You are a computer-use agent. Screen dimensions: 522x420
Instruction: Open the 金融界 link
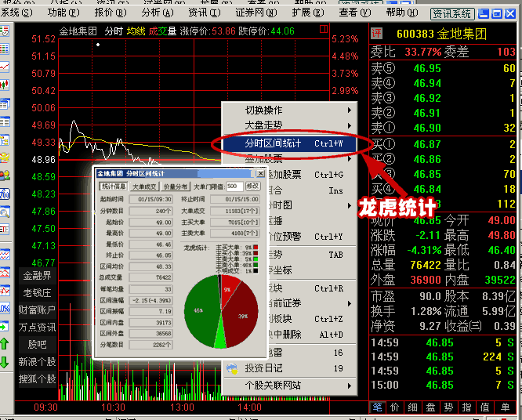(x=38, y=276)
